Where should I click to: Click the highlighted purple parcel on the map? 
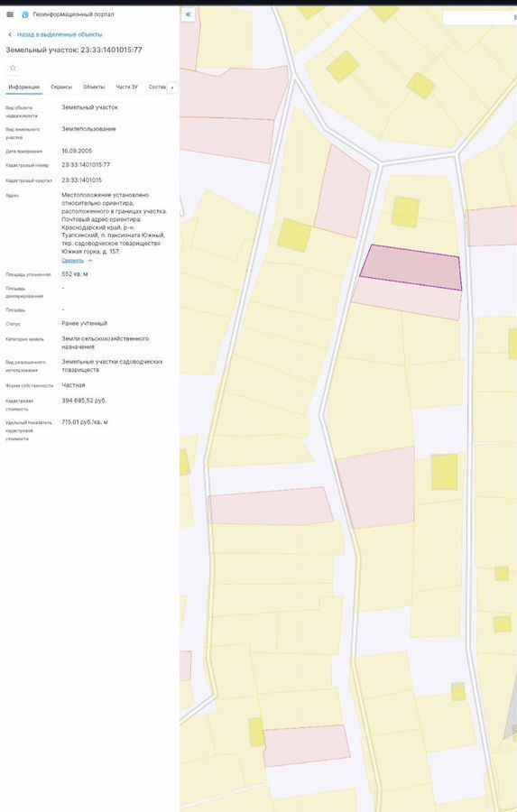[x=411, y=268]
